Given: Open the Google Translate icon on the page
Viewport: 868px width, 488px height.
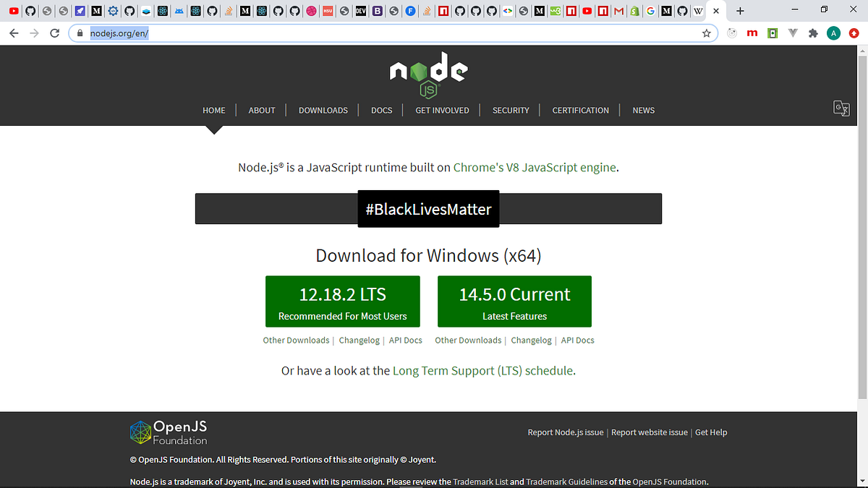Looking at the screenshot, I should [841, 108].
